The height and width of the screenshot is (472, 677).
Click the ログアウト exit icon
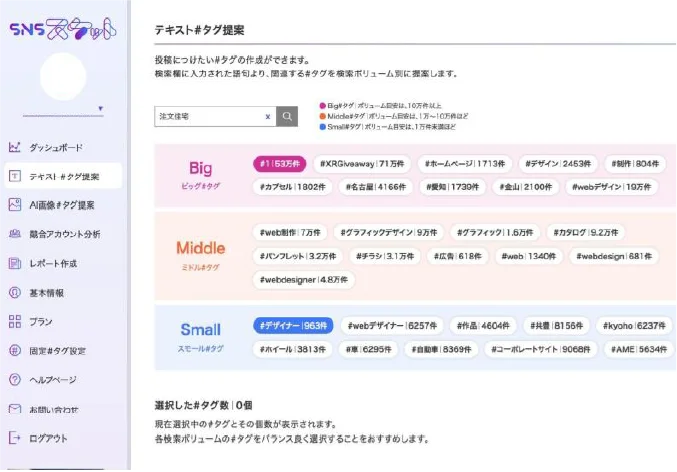coord(15,437)
